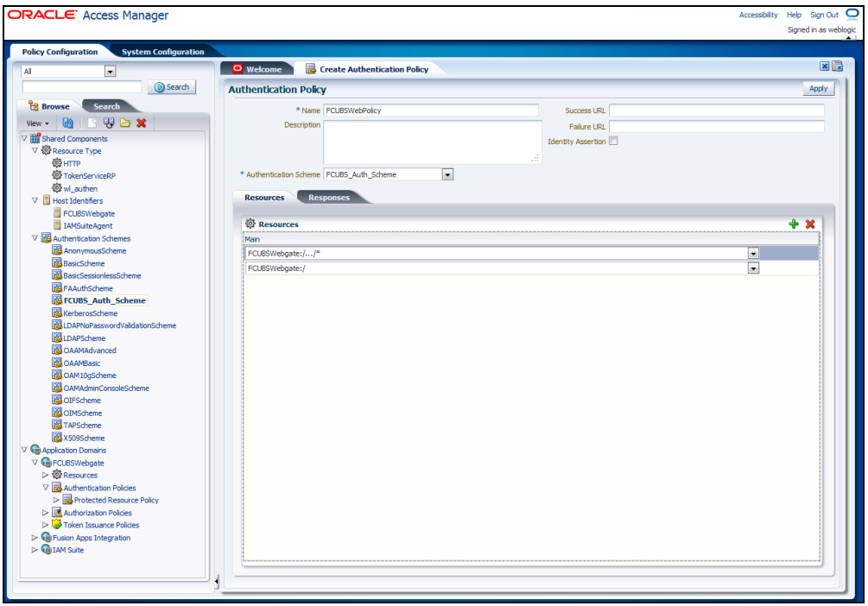Click the Search go-arrow button
The height and width of the screenshot is (606, 868).
coord(172,87)
